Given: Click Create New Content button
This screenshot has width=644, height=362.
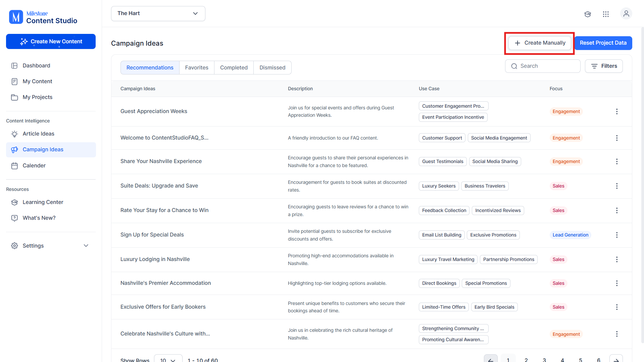Looking at the screenshot, I should (51, 42).
